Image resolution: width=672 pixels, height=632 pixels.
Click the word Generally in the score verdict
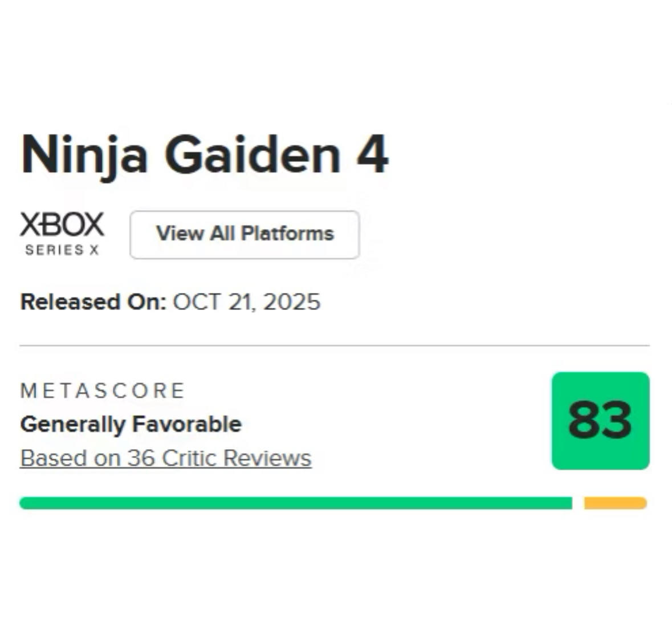coord(72,425)
